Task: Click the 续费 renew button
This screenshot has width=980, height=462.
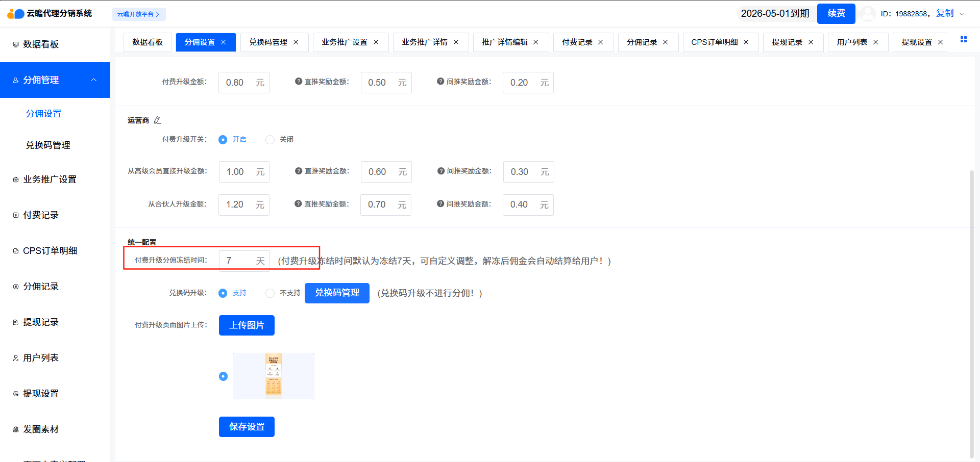Action: point(836,14)
